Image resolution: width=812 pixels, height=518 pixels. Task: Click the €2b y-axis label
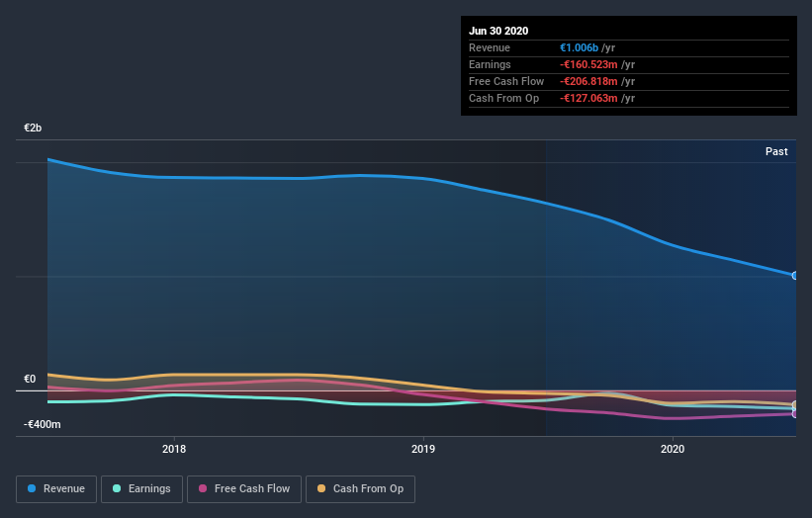tap(33, 128)
